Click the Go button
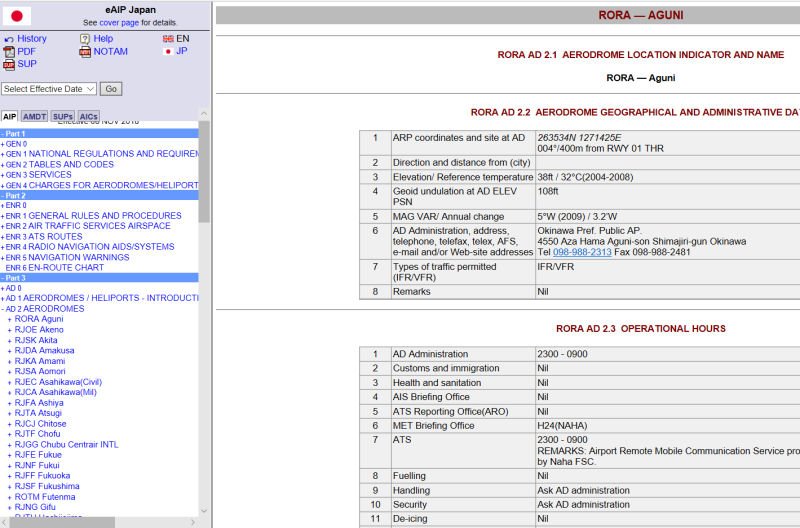The height and width of the screenshot is (528, 800). (111, 89)
